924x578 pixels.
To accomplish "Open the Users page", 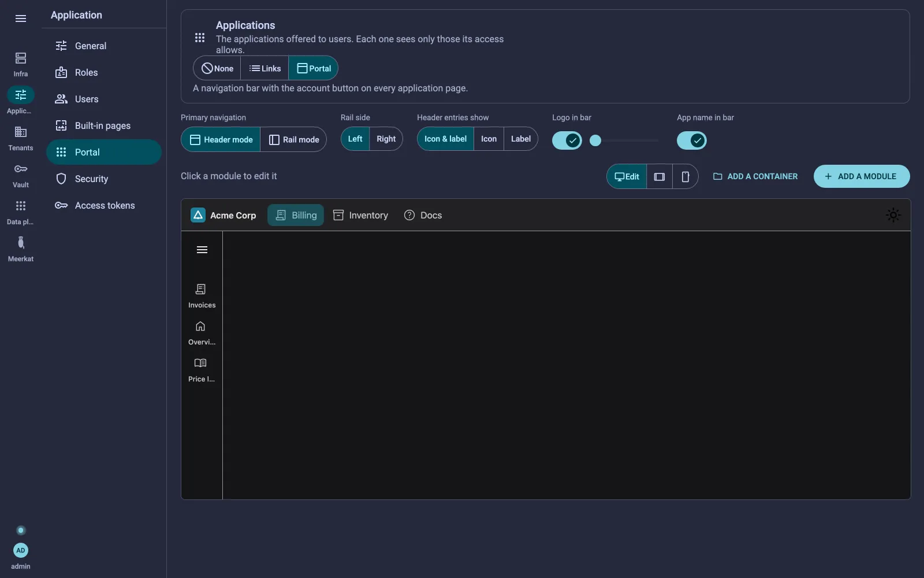I will tap(104, 99).
